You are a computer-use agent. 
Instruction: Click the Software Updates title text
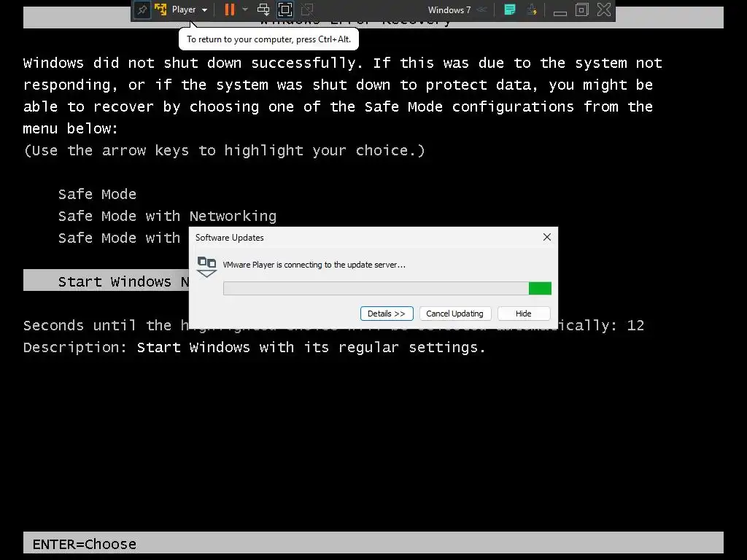(x=230, y=238)
